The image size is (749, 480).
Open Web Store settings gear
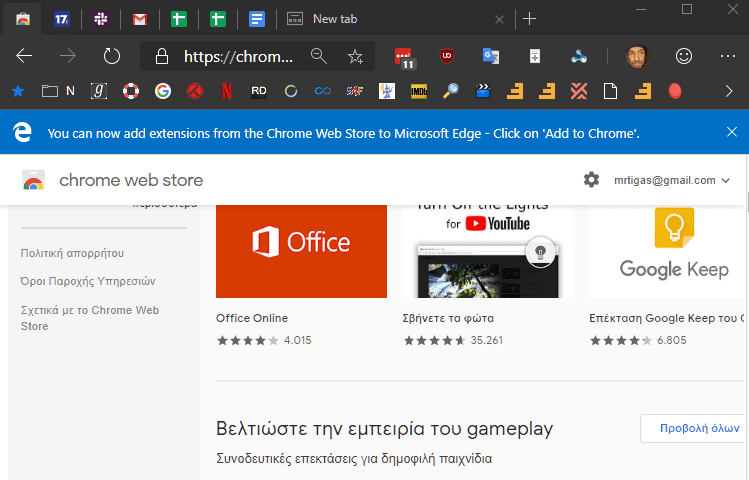coord(591,180)
